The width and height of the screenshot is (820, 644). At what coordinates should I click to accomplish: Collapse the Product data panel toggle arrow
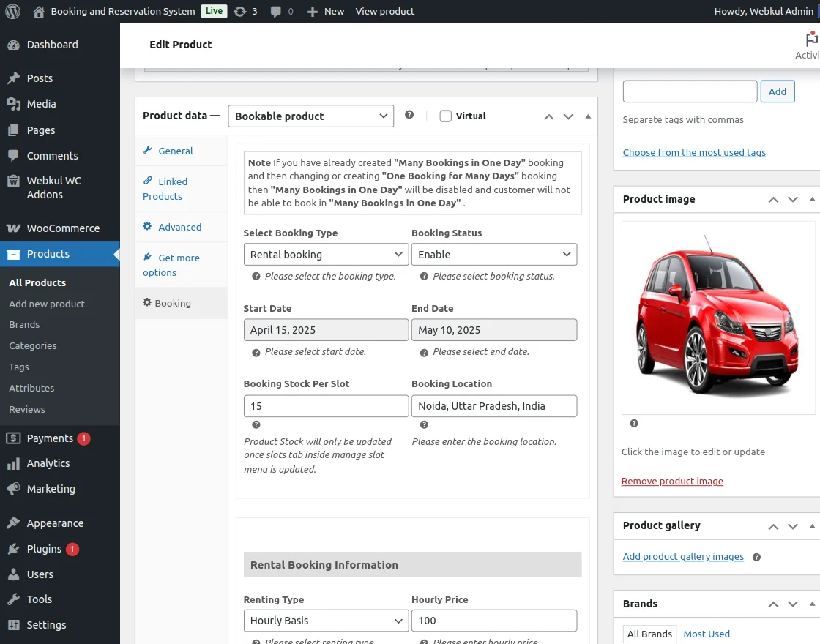[x=588, y=116]
